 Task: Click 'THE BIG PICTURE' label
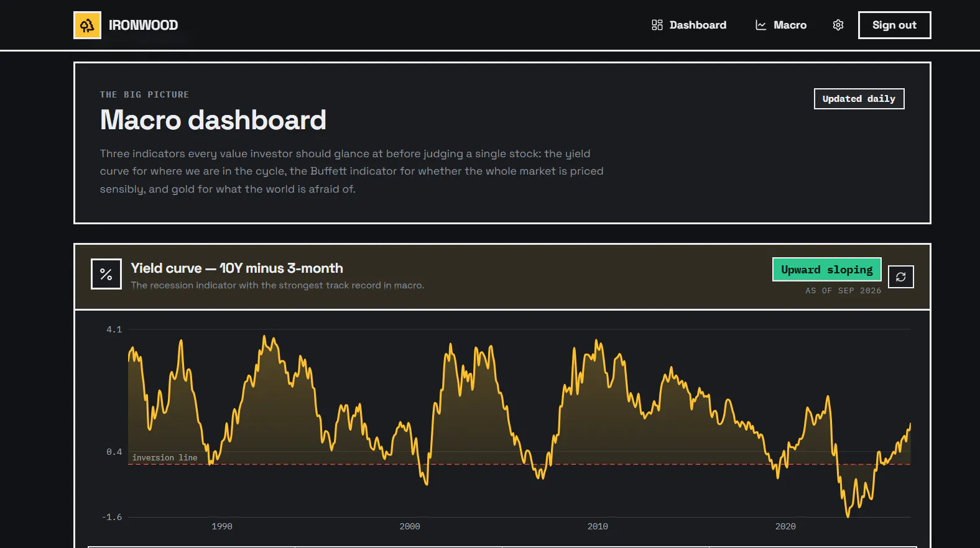coord(144,94)
